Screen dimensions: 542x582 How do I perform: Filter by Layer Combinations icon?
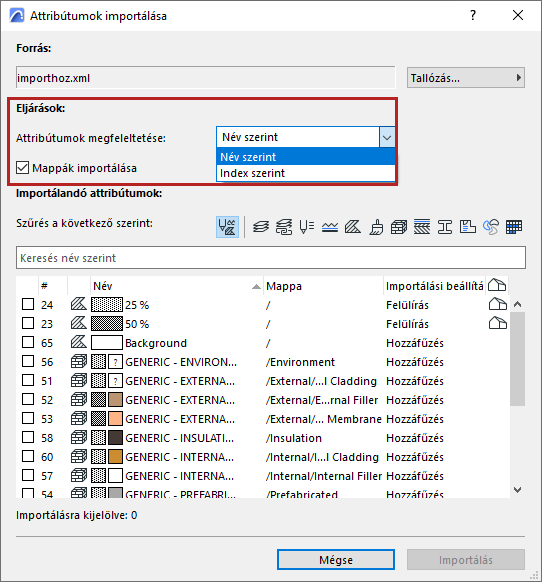click(x=284, y=227)
